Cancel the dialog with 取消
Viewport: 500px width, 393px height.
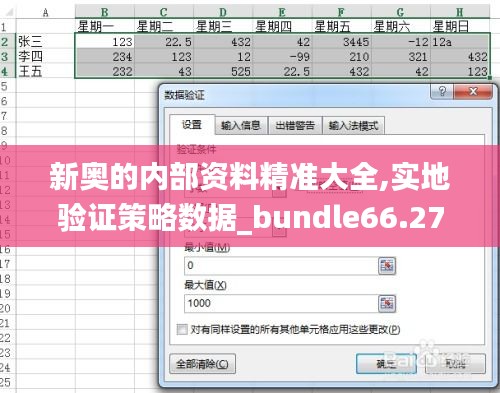pos(455,364)
